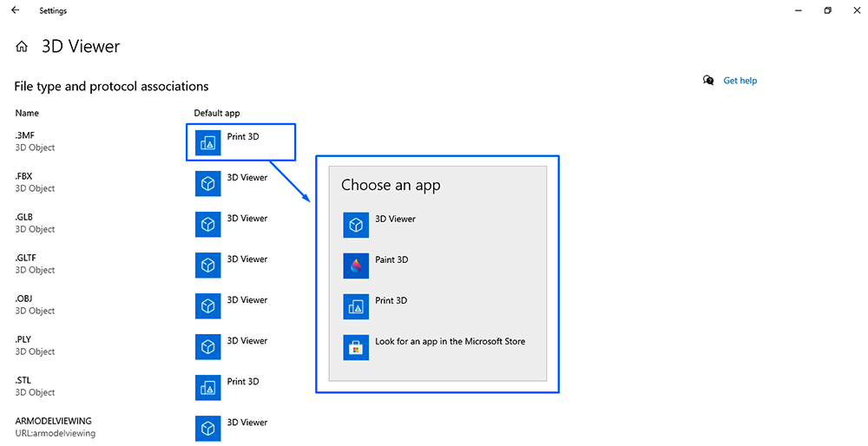Open the Get help link

[740, 81]
